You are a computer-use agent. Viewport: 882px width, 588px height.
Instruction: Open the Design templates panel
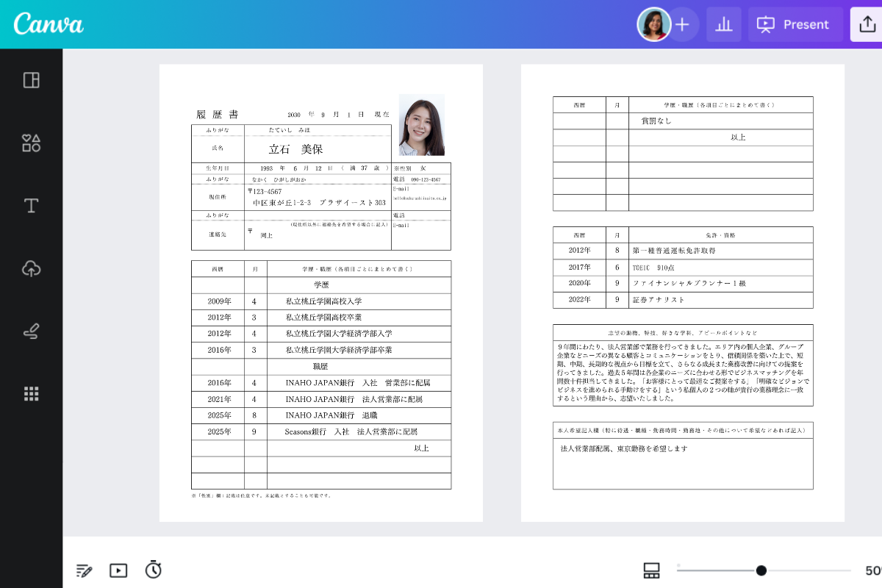tap(31, 79)
